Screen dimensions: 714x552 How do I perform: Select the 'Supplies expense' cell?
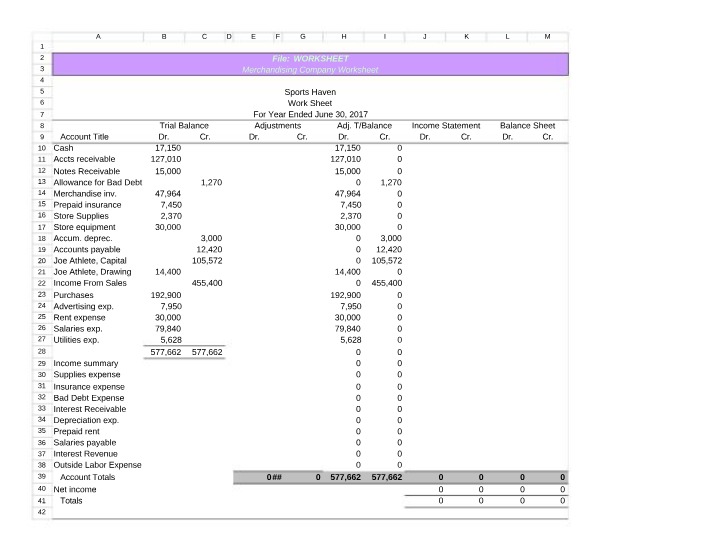coord(87,374)
